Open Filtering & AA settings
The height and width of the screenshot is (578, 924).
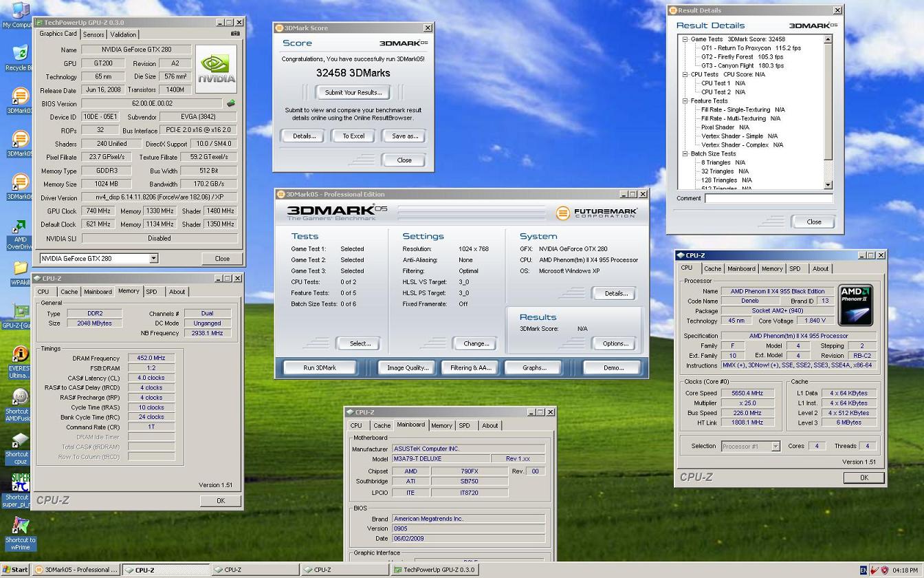point(470,367)
